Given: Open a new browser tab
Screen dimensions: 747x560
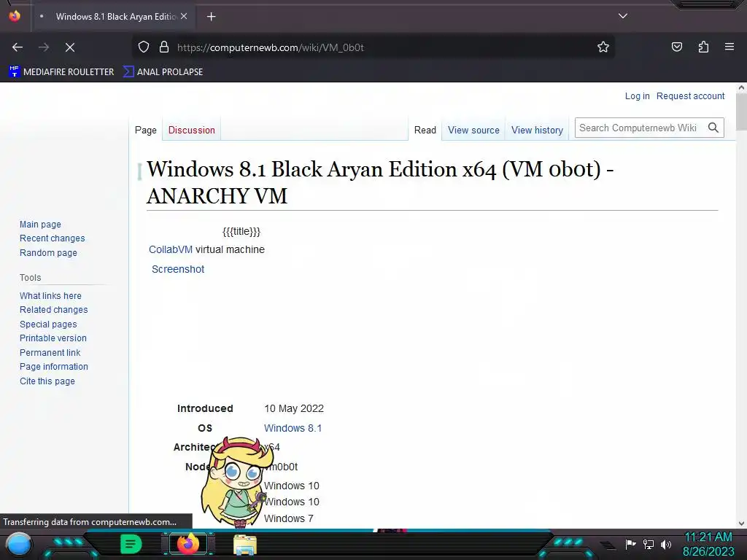Looking at the screenshot, I should pyautogui.click(x=211, y=17).
